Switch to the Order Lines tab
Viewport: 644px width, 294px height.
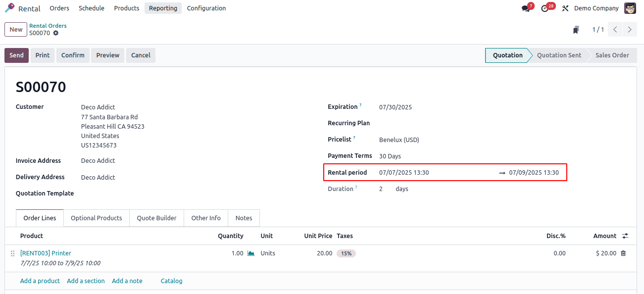(40, 218)
